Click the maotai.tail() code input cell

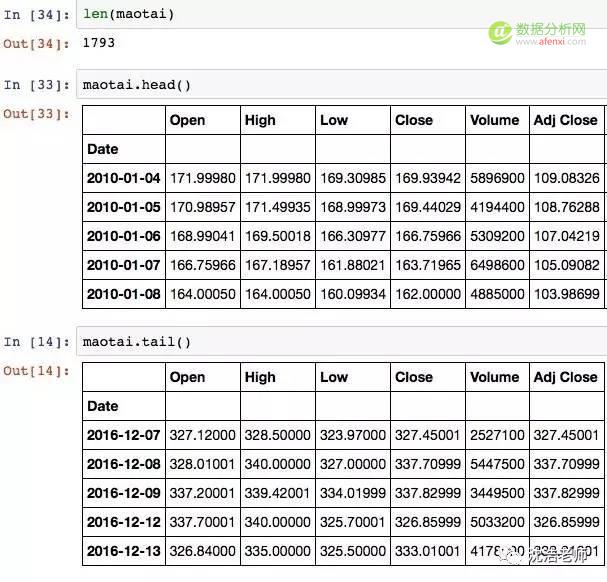click(x=341, y=341)
